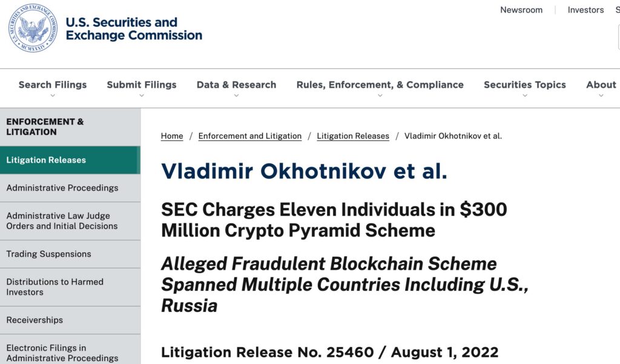Open the Enforcement and Litigation breadcrumb
This screenshot has height=364, width=620.
[249, 136]
